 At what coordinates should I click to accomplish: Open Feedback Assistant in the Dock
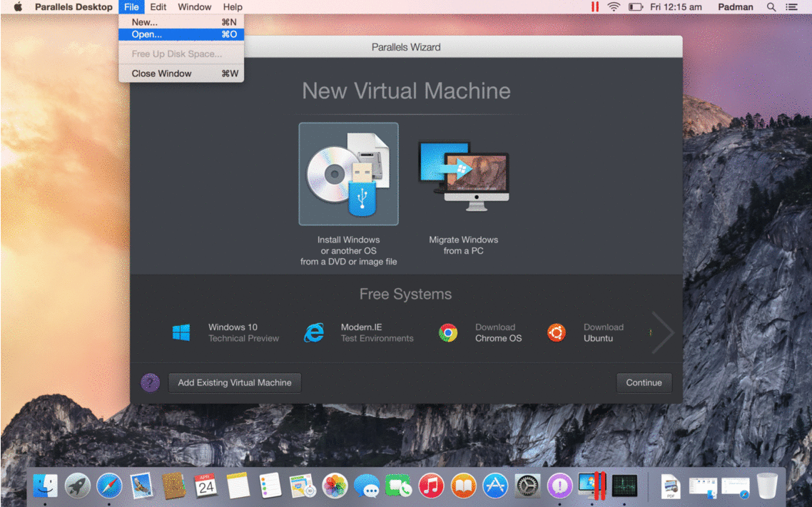point(560,486)
